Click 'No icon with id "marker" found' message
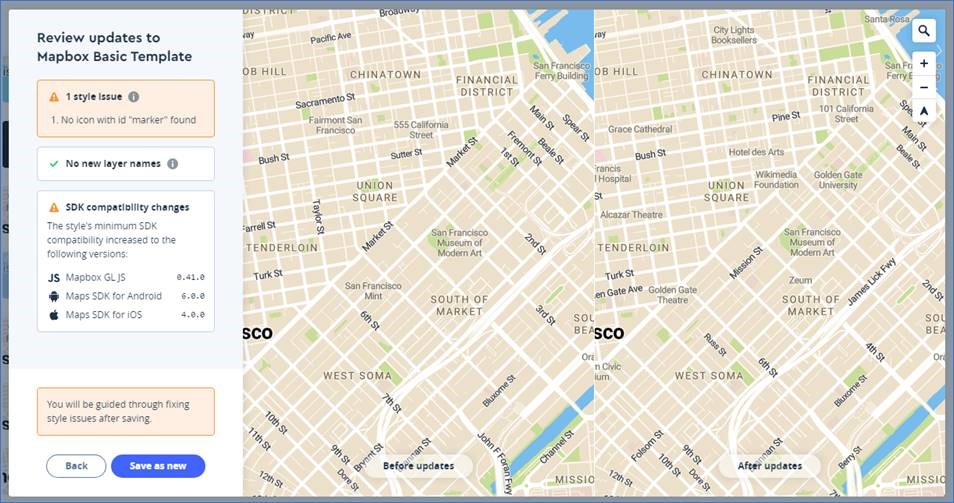This screenshot has height=503, width=954. coord(124,120)
